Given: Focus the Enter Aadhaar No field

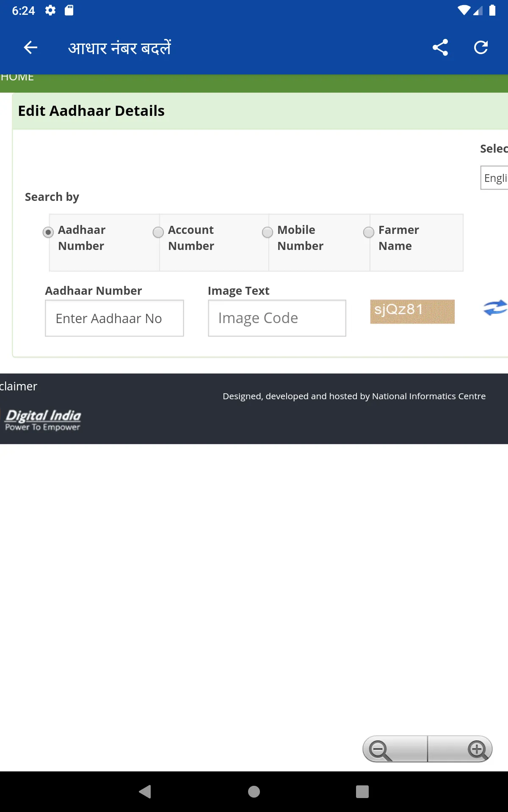Looking at the screenshot, I should point(114,318).
